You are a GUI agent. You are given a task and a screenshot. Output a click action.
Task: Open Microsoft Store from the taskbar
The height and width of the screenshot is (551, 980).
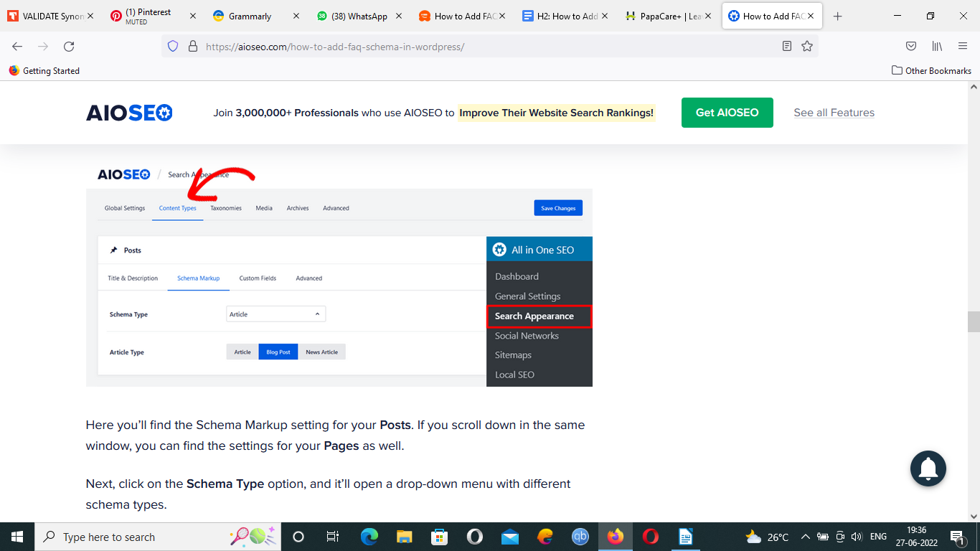[439, 537]
